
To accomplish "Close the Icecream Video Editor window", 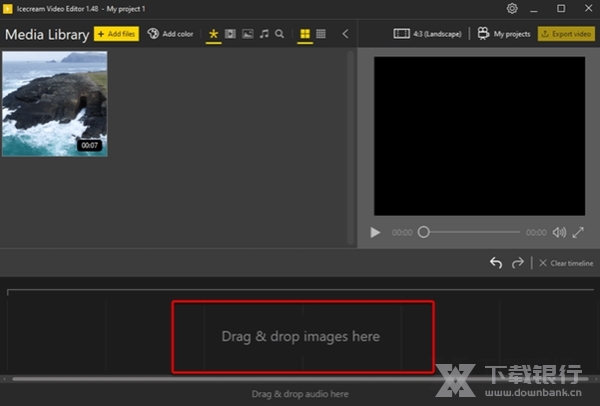I will (589, 8).
